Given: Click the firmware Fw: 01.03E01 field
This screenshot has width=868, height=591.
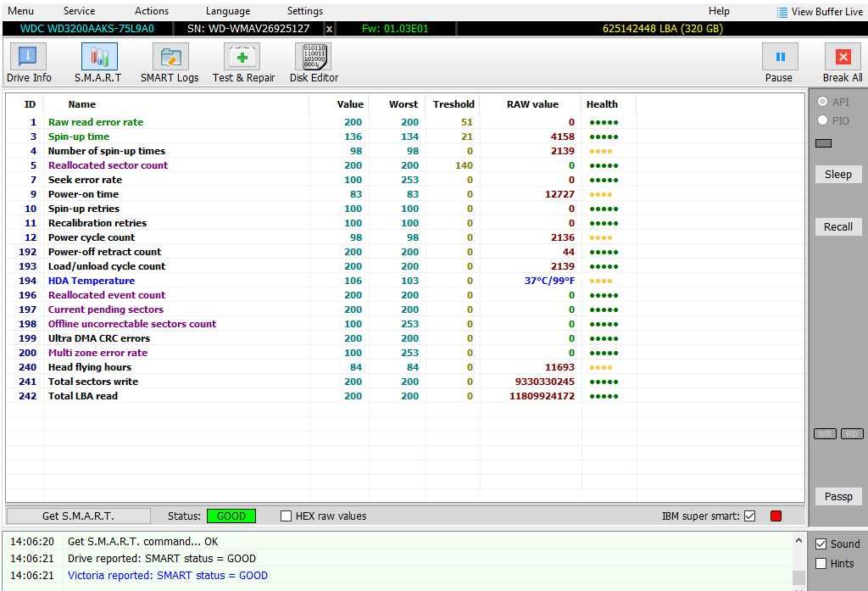Looking at the screenshot, I should tap(395, 29).
